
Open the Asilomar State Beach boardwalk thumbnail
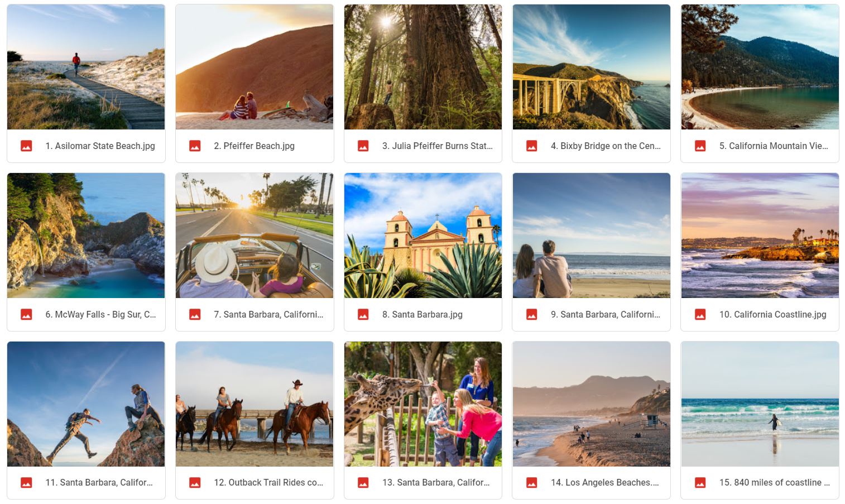pos(86,67)
